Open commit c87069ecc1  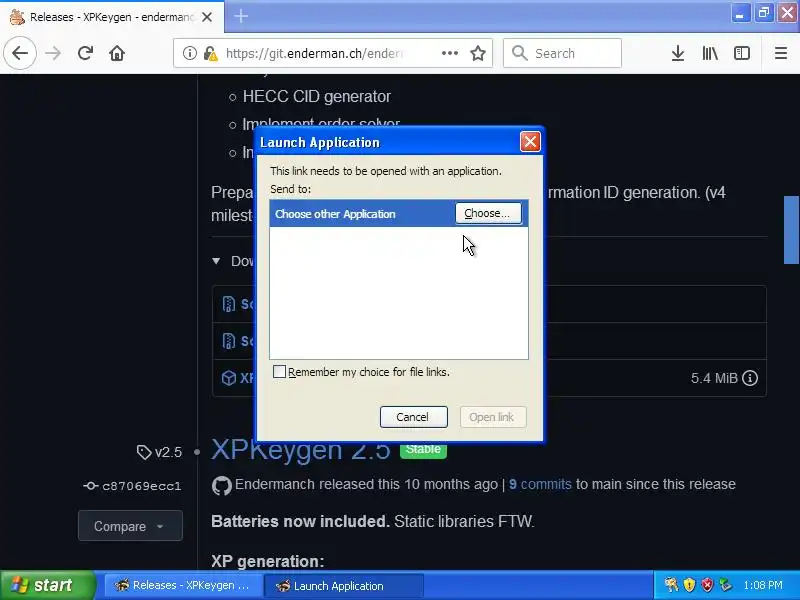133,486
